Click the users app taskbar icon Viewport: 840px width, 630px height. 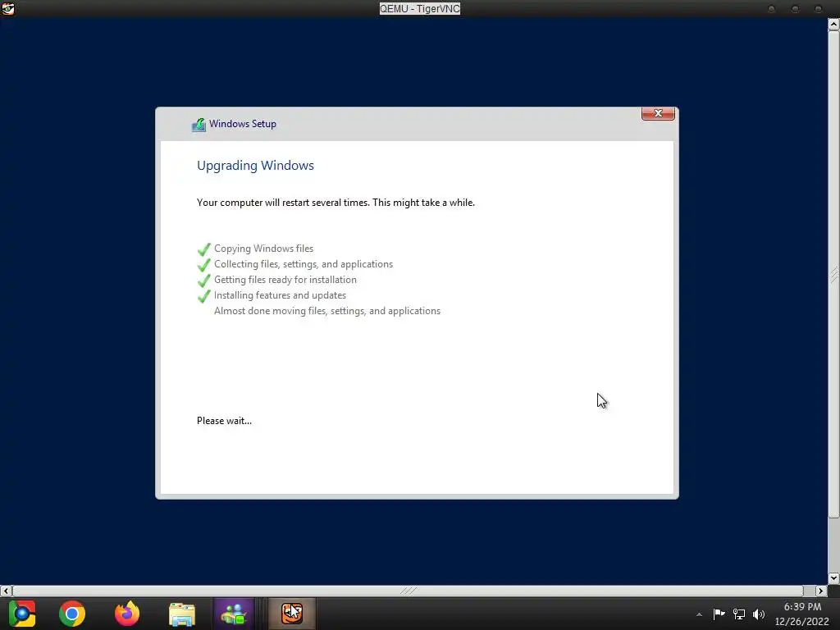tap(234, 614)
